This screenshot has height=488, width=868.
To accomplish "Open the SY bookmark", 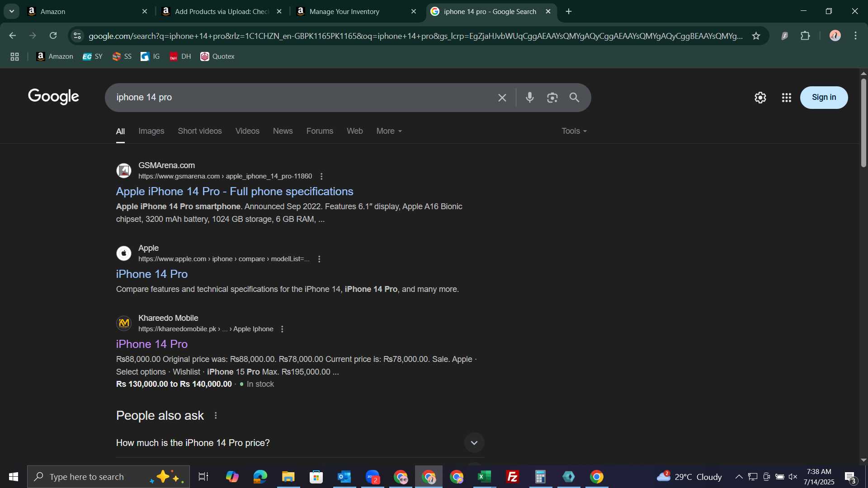I will click(93, 56).
